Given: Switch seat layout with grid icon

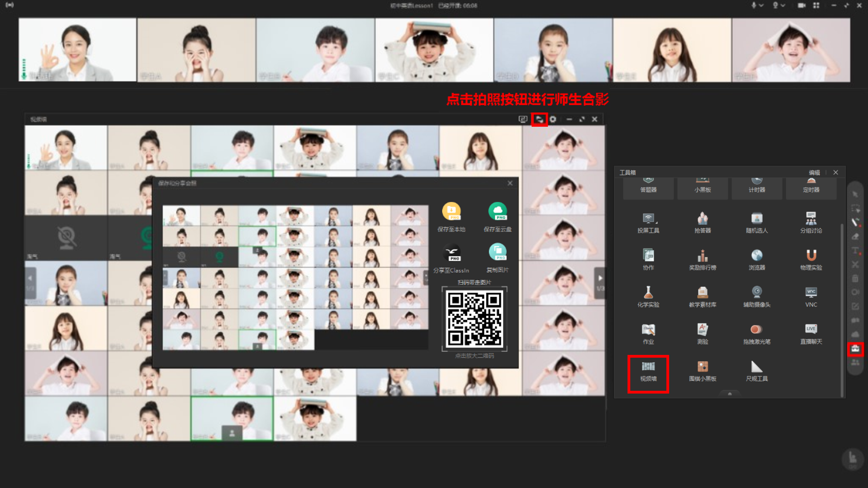Looking at the screenshot, I should point(816,5).
